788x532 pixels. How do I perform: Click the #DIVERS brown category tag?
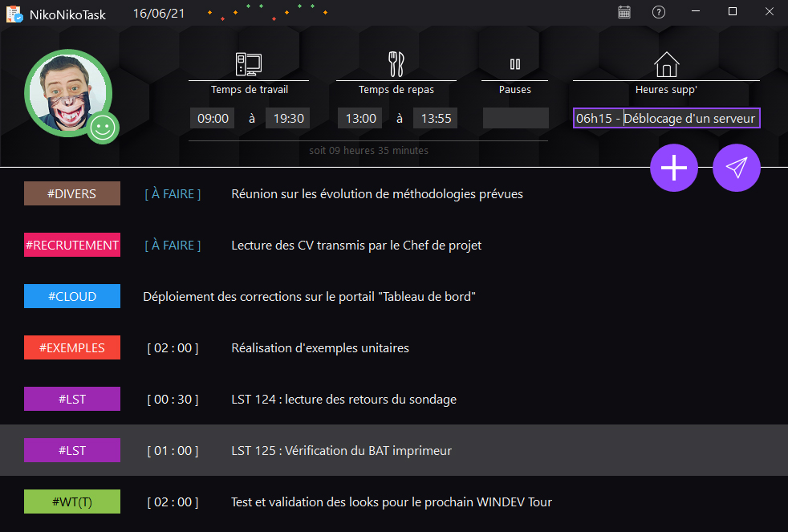point(72,193)
